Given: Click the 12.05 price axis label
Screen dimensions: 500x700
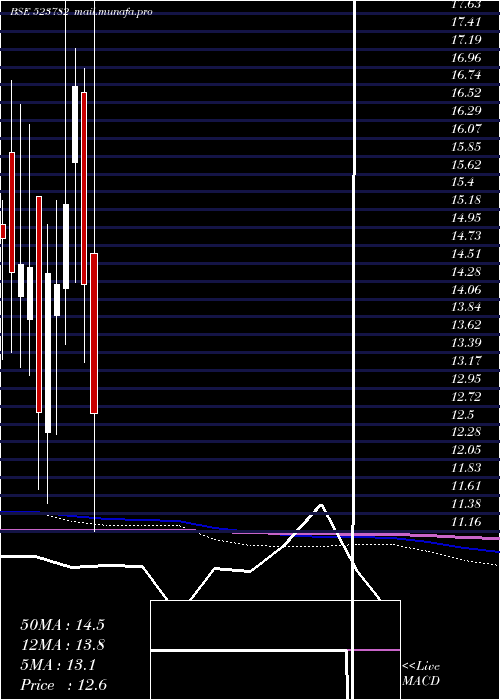Looking at the screenshot, I should pyautogui.click(x=466, y=450).
